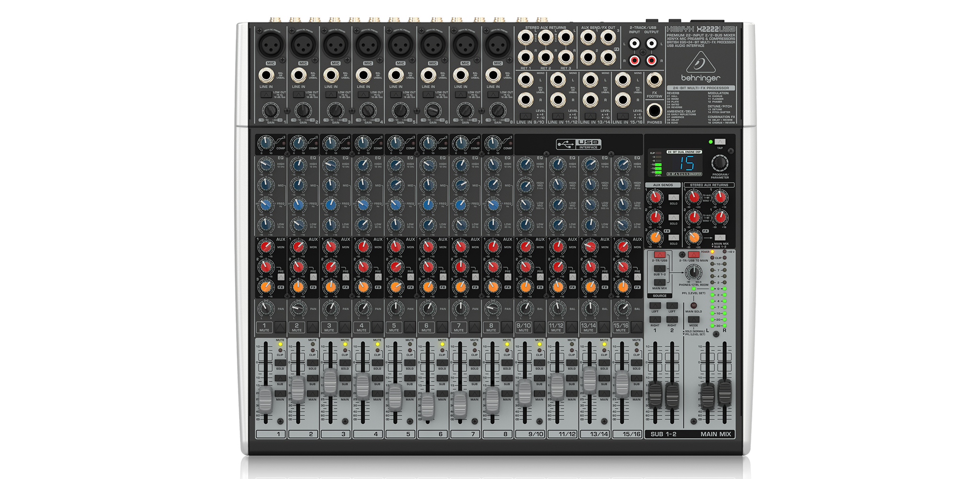Toggle the SOLO button on channel 3
Viewport: 980px width, 479px height.
[x=345, y=363]
